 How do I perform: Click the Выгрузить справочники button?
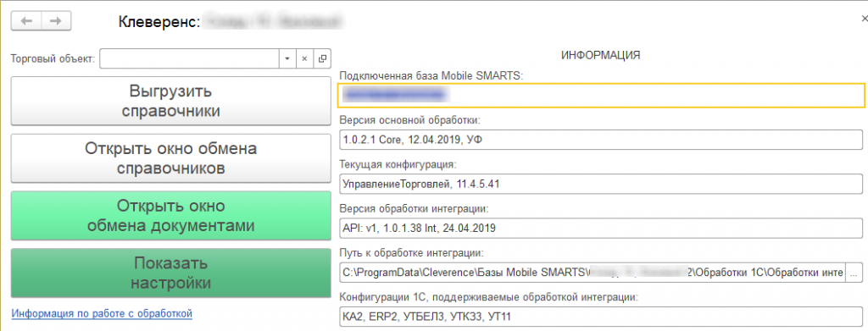[x=170, y=101]
